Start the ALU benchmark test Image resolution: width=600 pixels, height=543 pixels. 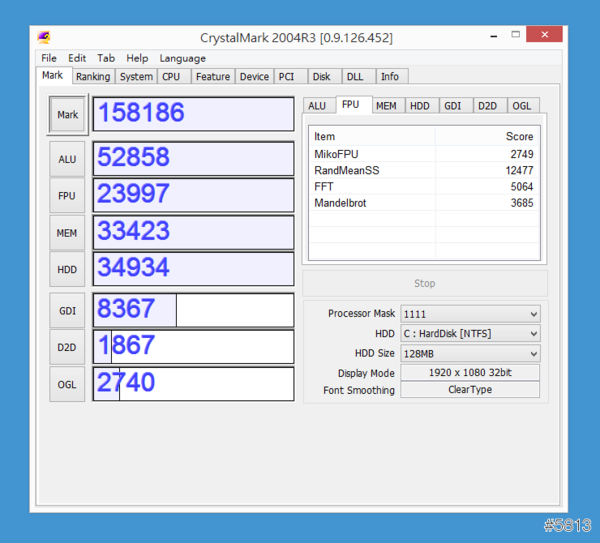(67, 159)
